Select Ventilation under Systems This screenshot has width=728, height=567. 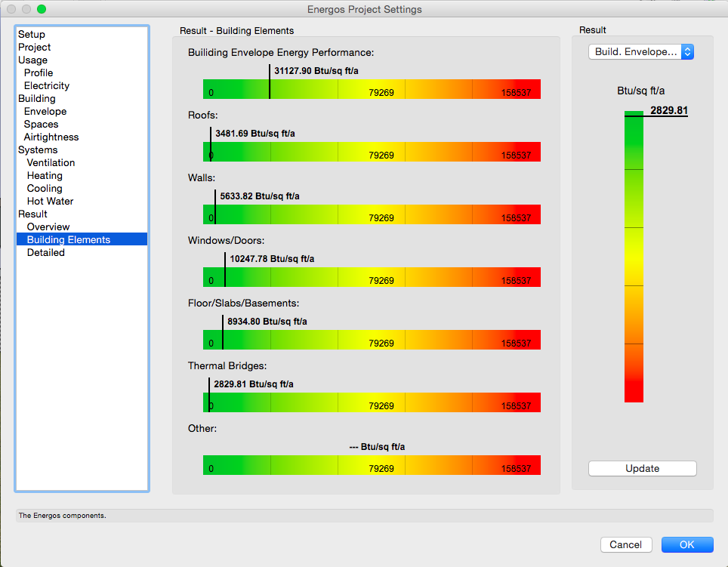click(51, 162)
